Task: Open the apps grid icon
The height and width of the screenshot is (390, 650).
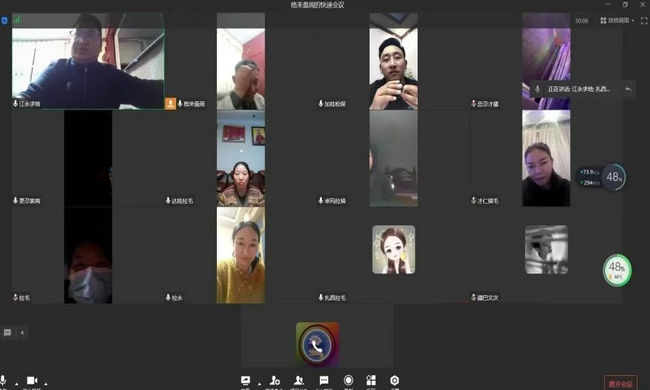Action: 371,380
